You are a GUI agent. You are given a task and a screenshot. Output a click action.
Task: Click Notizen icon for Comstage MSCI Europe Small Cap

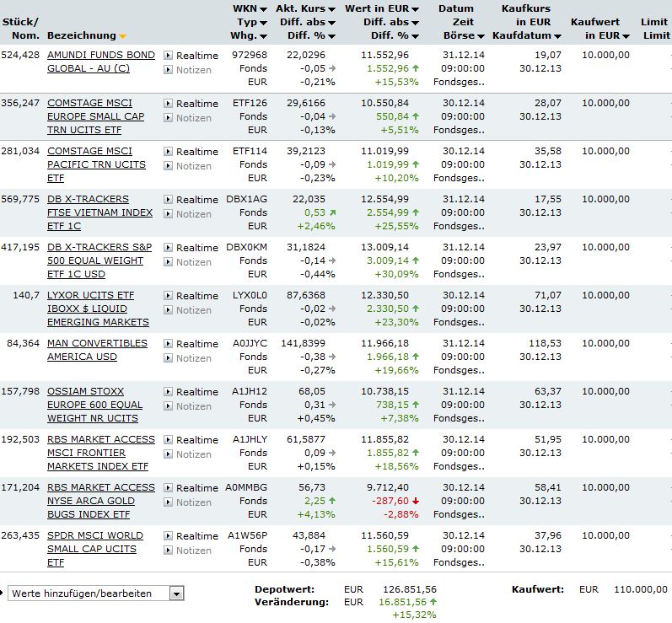pos(169,117)
